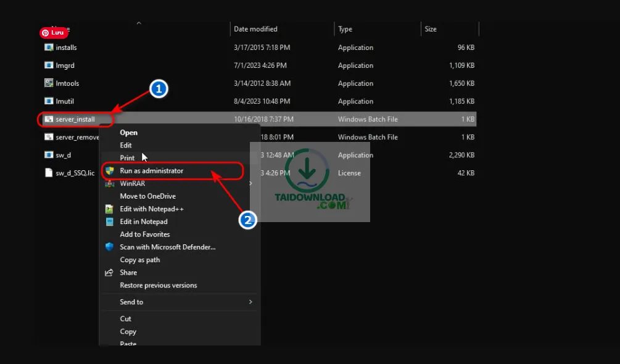
Task: Click the installs application file icon
Action: pos(49,48)
